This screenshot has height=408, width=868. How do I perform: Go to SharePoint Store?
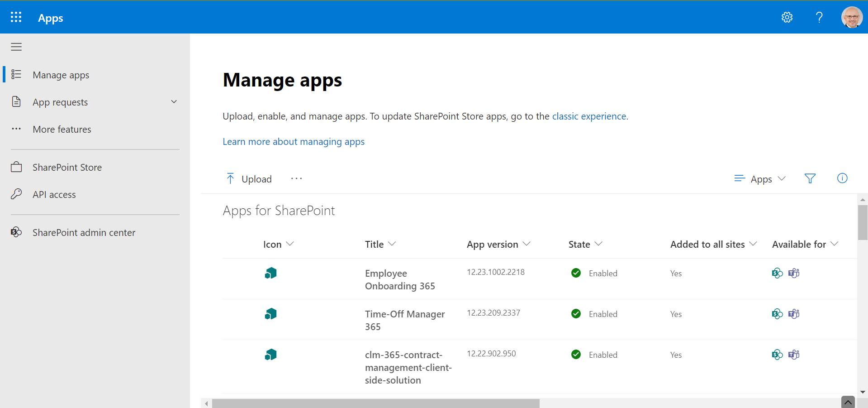pos(67,167)
